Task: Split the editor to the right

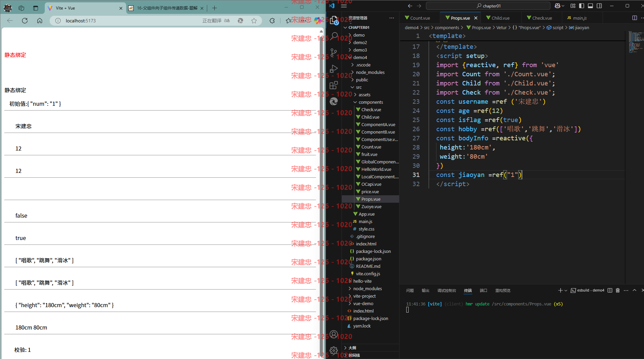Action: [635, 18]
